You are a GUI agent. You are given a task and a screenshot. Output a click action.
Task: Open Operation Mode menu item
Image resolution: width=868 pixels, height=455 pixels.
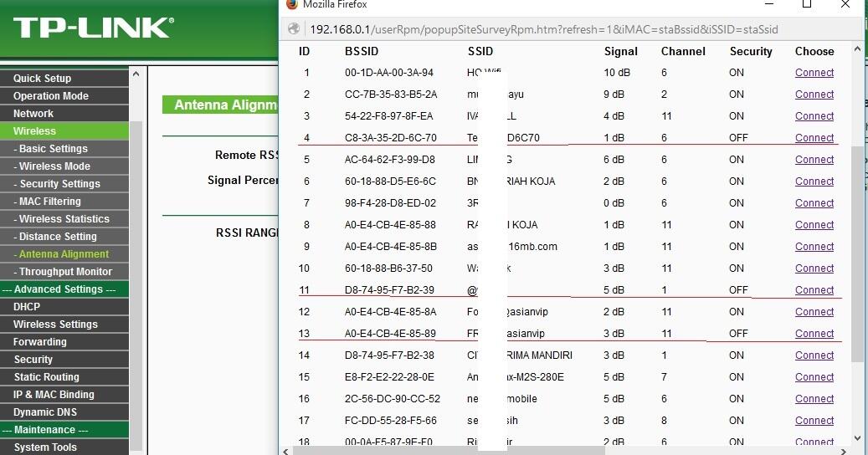point(64,95)
